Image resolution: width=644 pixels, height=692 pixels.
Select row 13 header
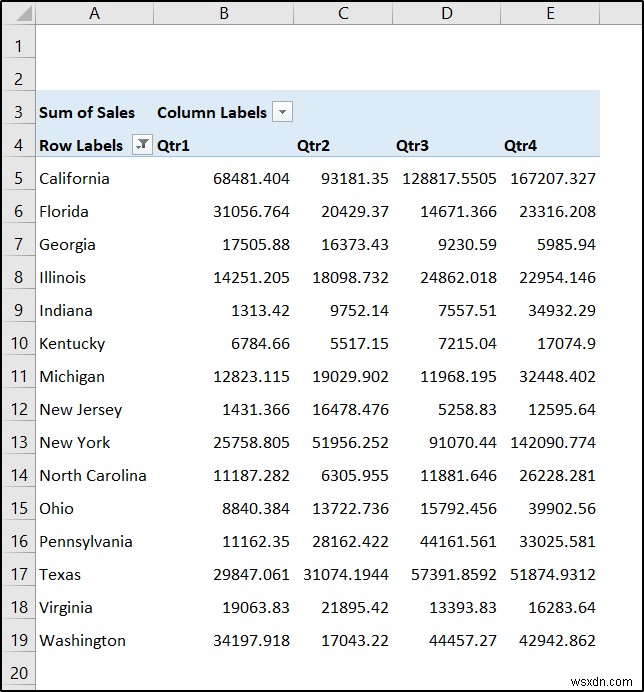click(x=18, y=442)
